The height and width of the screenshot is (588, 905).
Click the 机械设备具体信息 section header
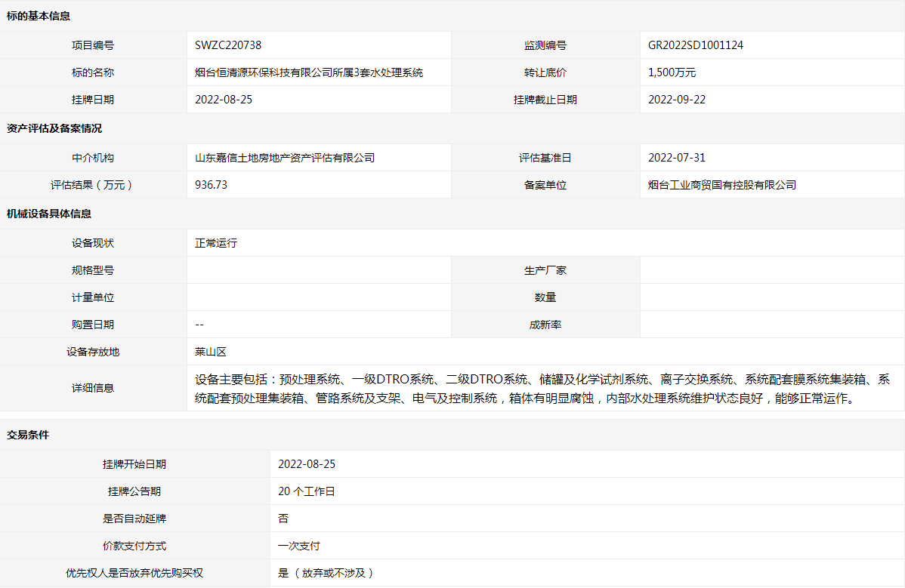click(49, 214)
